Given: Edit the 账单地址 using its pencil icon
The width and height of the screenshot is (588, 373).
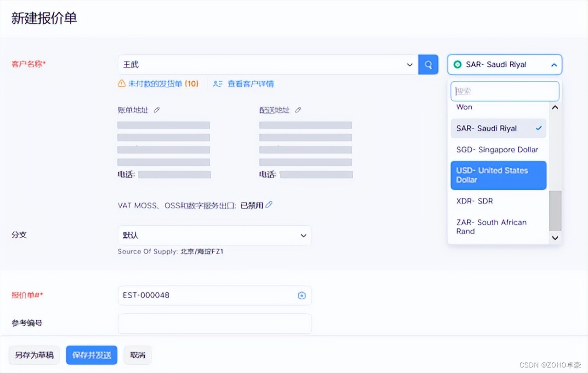Looking at the screenshot, I should click(x=156, y=109).
